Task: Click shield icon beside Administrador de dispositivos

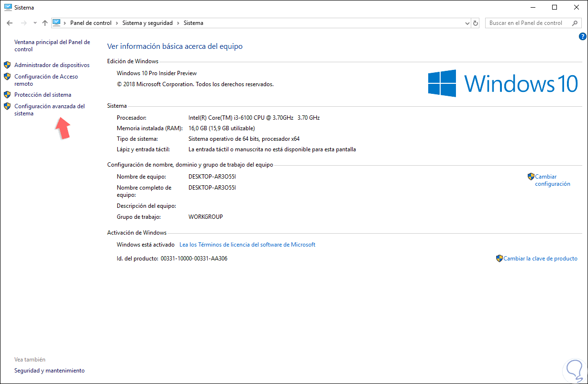Action: tap(7, 65)
